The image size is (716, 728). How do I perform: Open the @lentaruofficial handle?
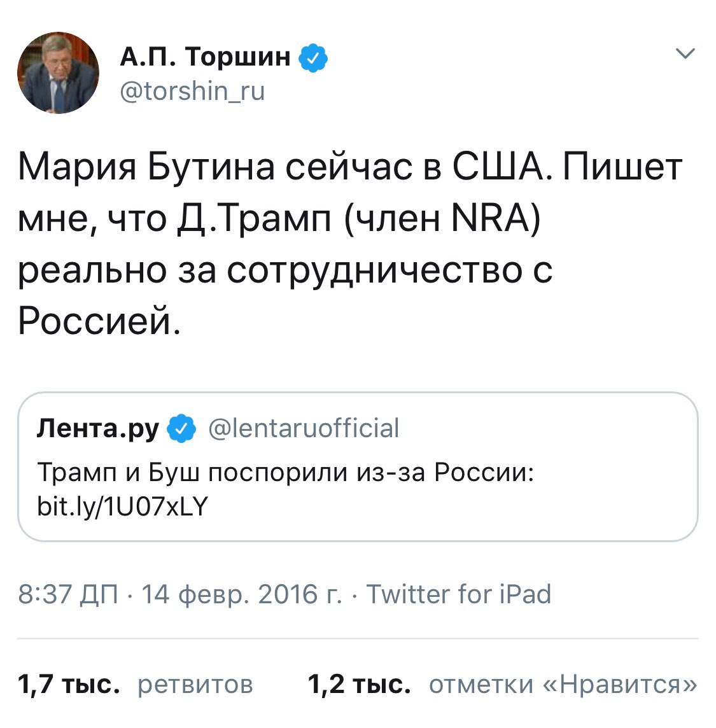[304, 428]
